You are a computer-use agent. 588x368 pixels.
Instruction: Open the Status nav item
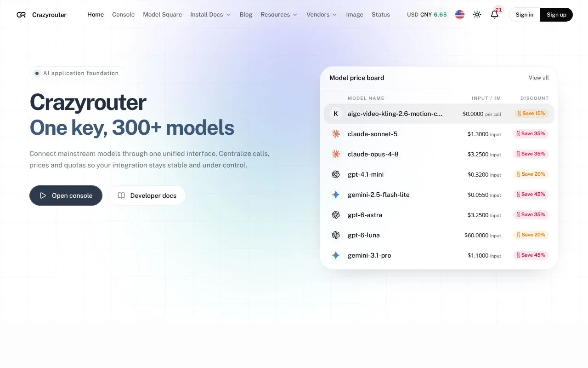381,15
